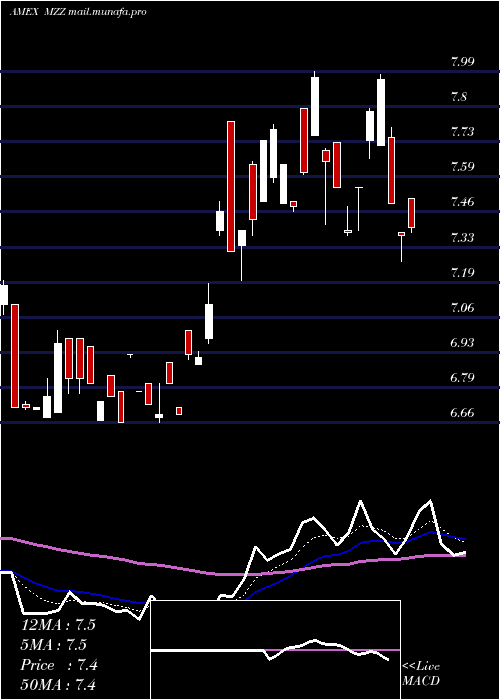Click the 7.19 price axis label
This screenshot has width=500, height=700.
(x=462, y=272)
